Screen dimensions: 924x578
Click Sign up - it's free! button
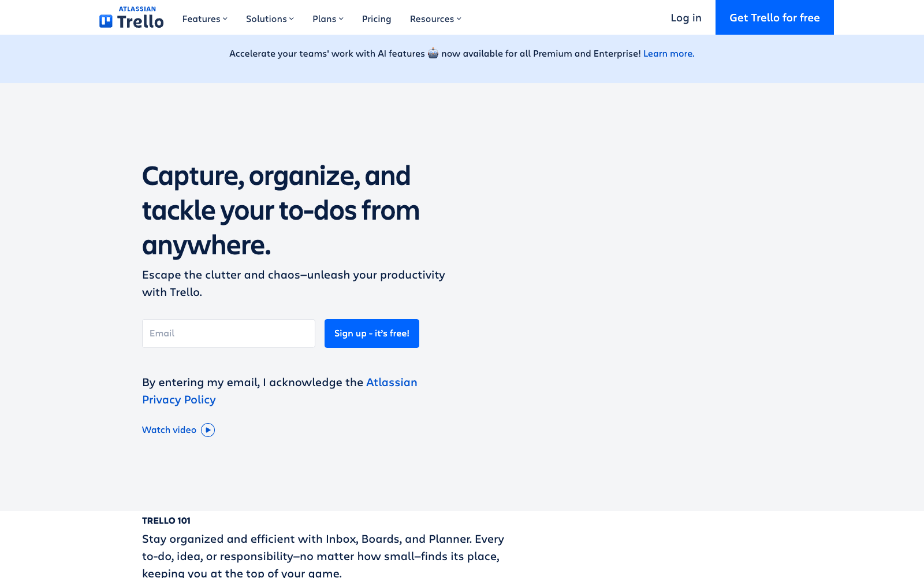coord(372,334)
